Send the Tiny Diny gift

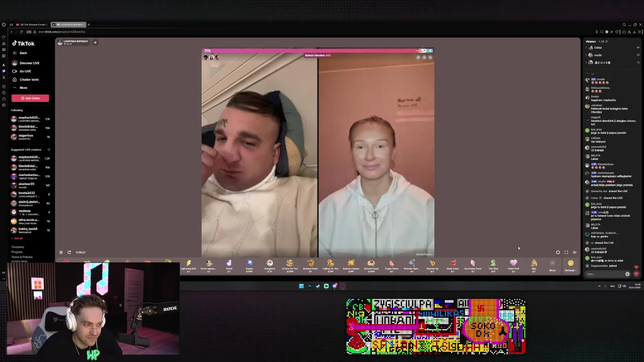493,265
